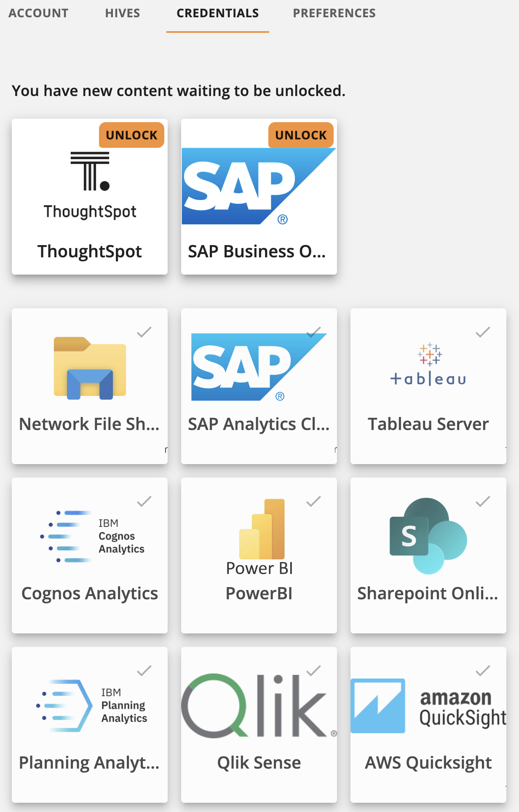519x812 pixels.
Task: Select the Network File Share folder icon
Action: [90, 368]
